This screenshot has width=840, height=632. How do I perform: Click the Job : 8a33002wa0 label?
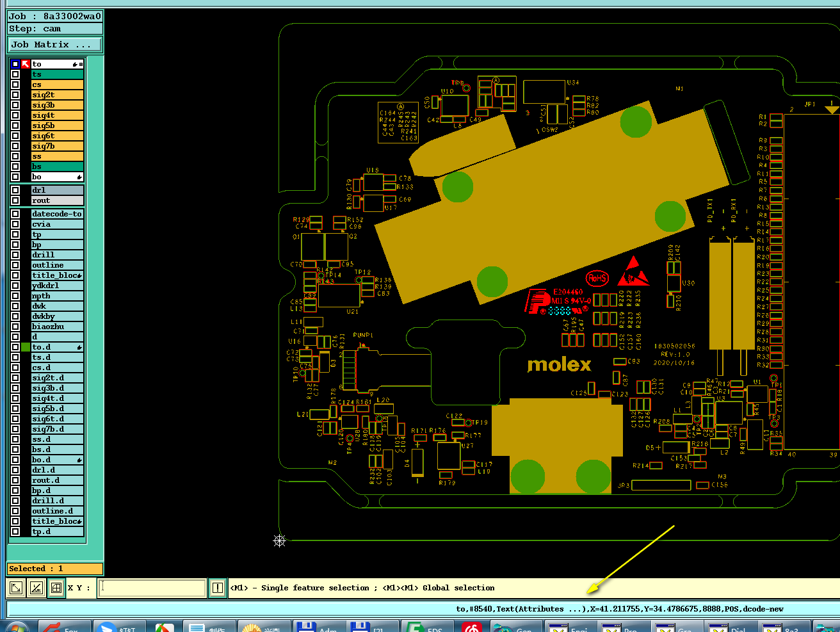(x=55, y=16)
